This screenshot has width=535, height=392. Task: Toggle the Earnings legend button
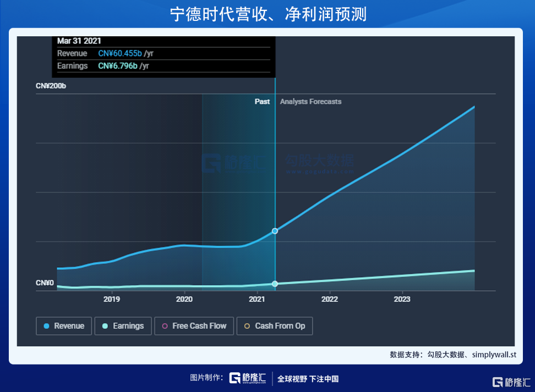coord(123,326)
